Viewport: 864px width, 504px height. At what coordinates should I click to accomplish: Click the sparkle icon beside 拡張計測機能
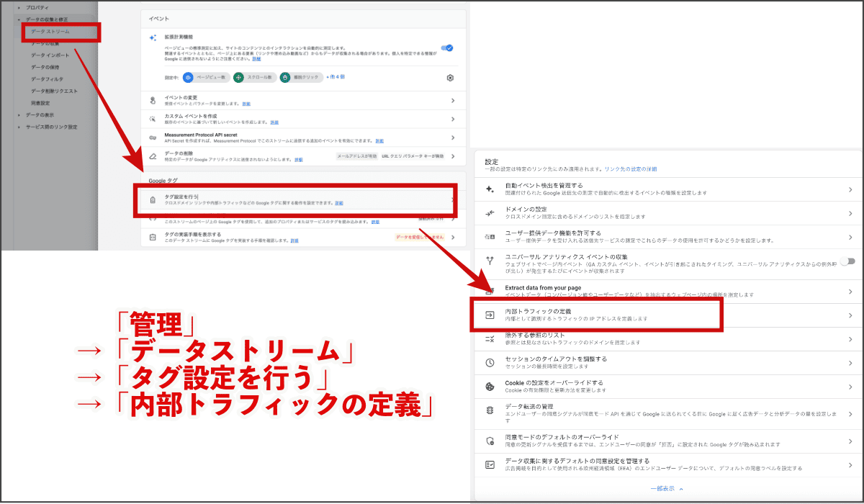pyautogui.click(x=152, y=37)
